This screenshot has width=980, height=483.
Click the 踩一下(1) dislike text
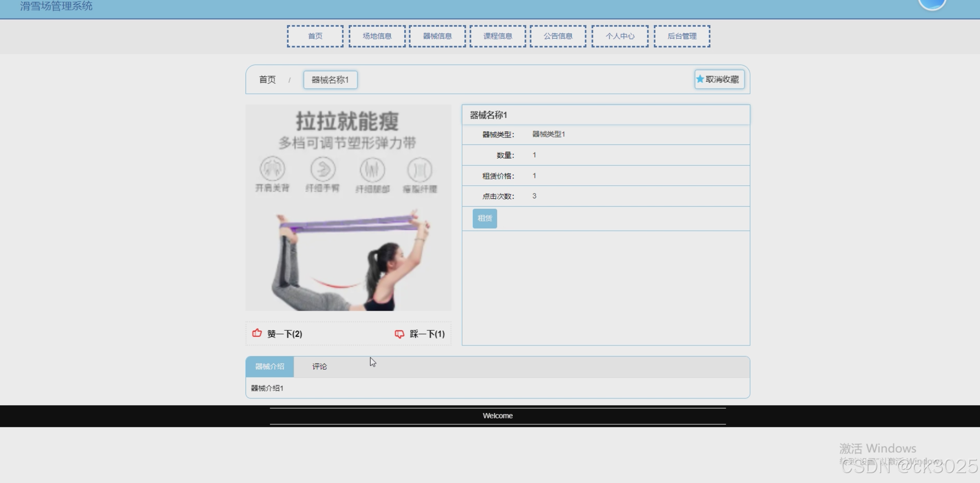click(427, 334)
